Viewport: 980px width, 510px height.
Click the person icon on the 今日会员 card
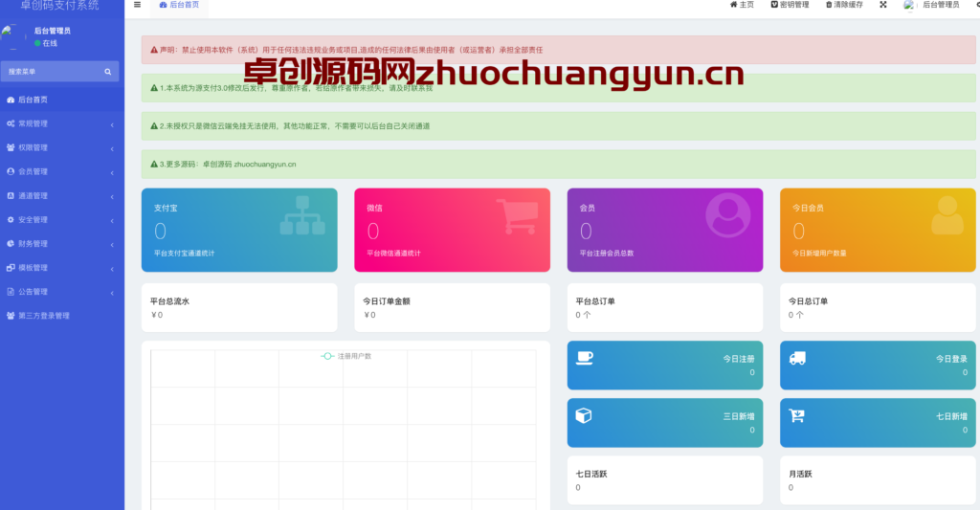pyautogui.click(x=947, y=215)
